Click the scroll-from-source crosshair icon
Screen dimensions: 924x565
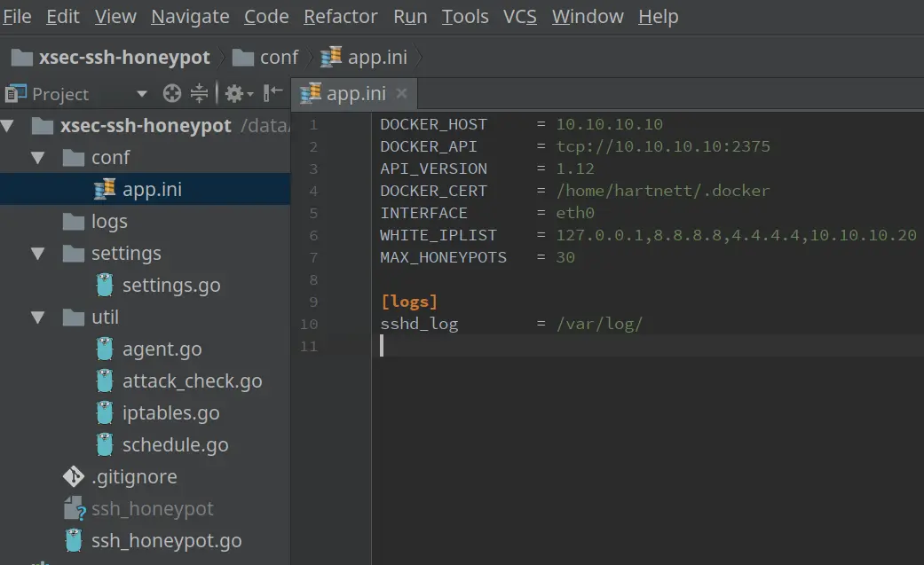[171, 94]
